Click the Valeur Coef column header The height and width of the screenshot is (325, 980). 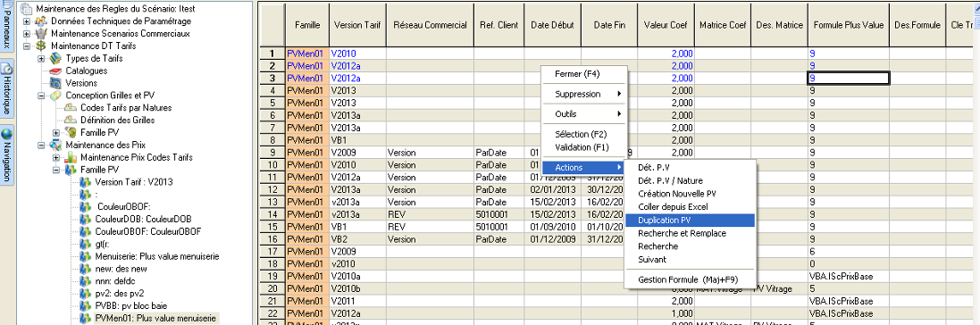(666, 25)
